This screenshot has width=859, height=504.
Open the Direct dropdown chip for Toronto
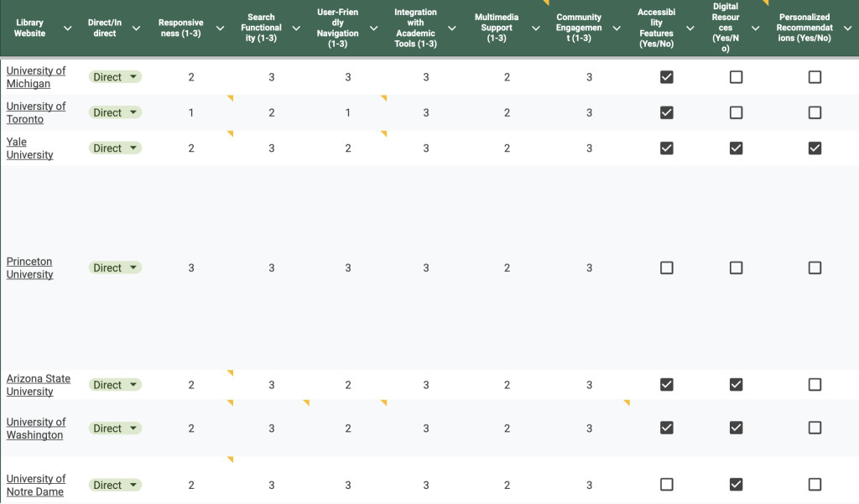pos(115,112)
